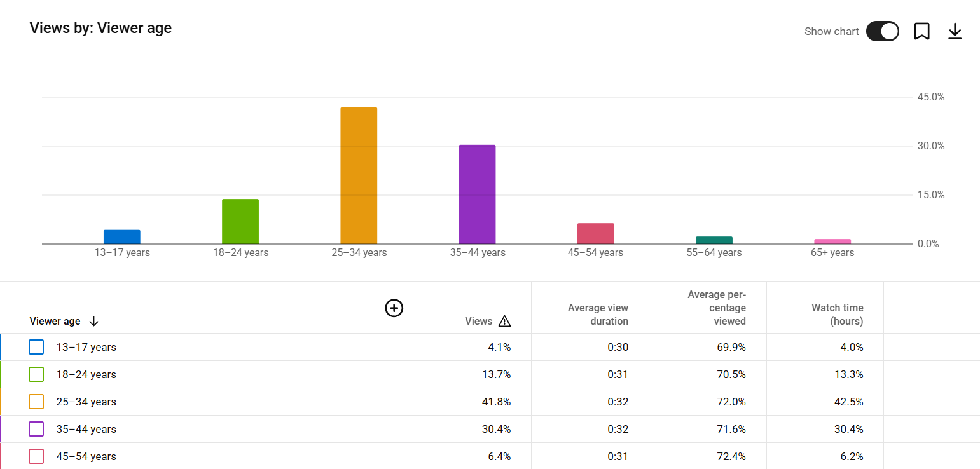Enable the 45–54 years checkbox

pyautogui.click(x=36, y=456)
